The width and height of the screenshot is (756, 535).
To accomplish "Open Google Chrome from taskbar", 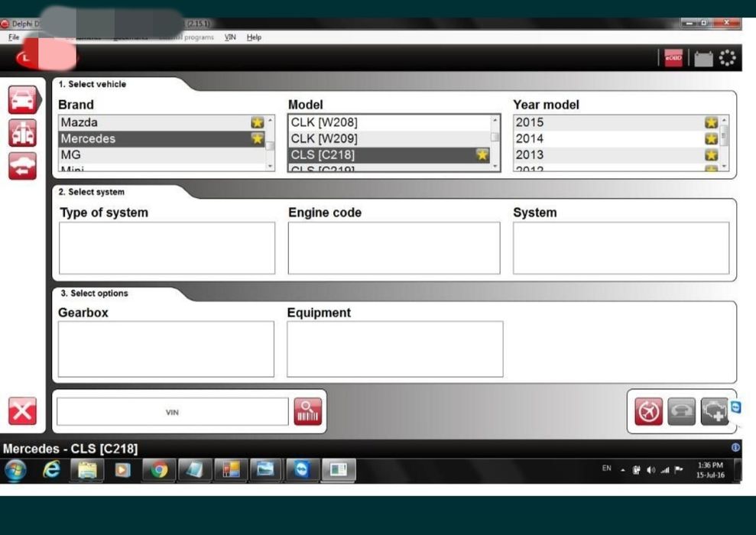I will click(159, 470).
